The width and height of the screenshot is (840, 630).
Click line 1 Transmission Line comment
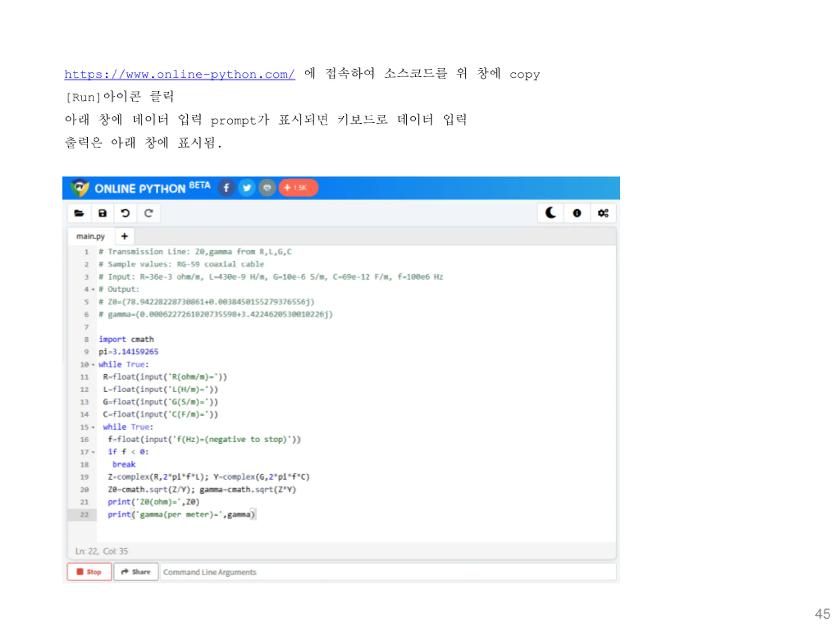click(x=195, y=252)
